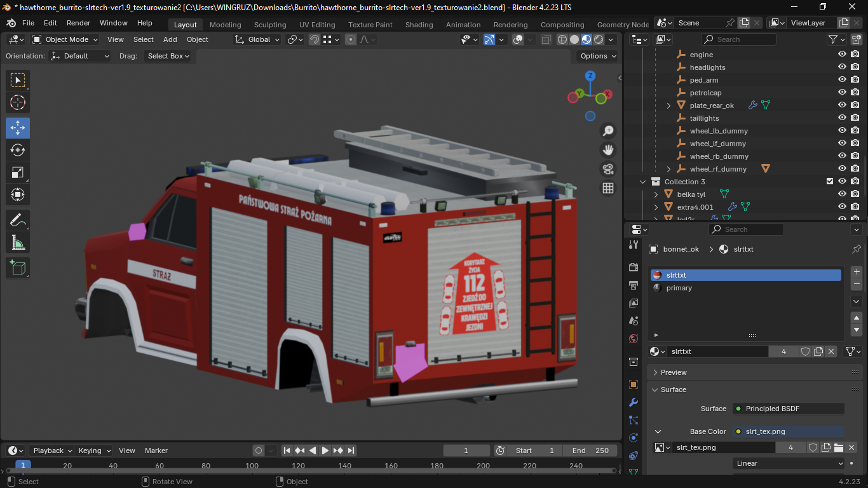Toggle the auto keying record button
This screenshot has height=488, width=868.
tap(259, 451)
